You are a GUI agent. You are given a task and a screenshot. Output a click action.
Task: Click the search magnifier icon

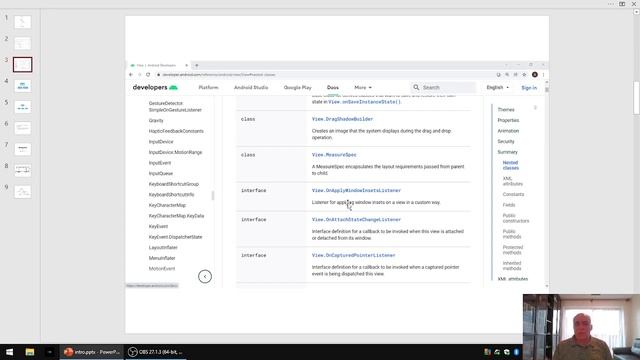(x=416, y=87)
